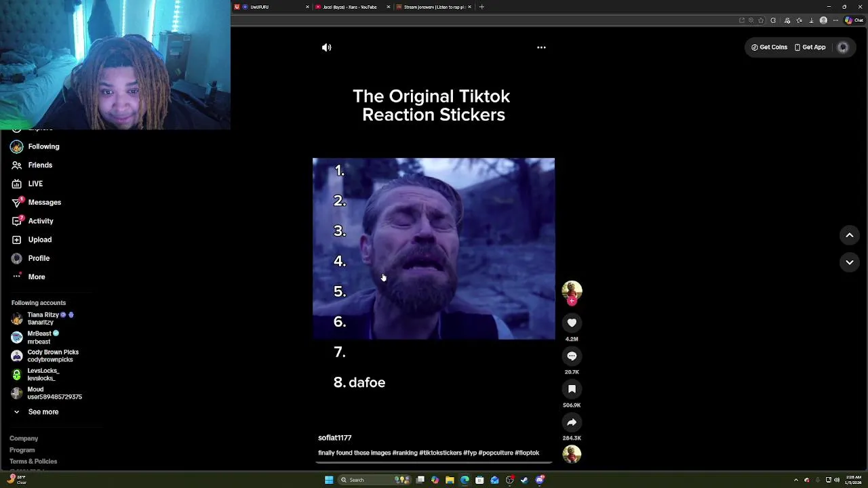Open Friends in the sidebar
This screenshot has width=868, height=488.
coord(32,165)
